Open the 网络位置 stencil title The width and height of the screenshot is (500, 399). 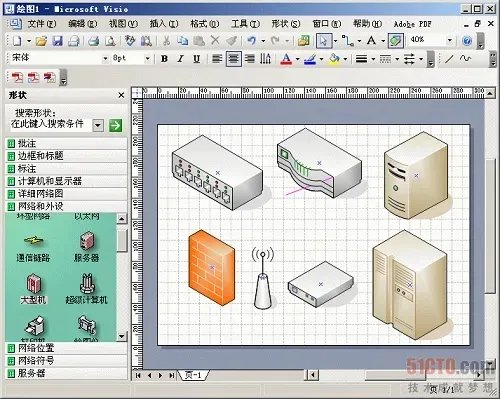coord(67,348)
